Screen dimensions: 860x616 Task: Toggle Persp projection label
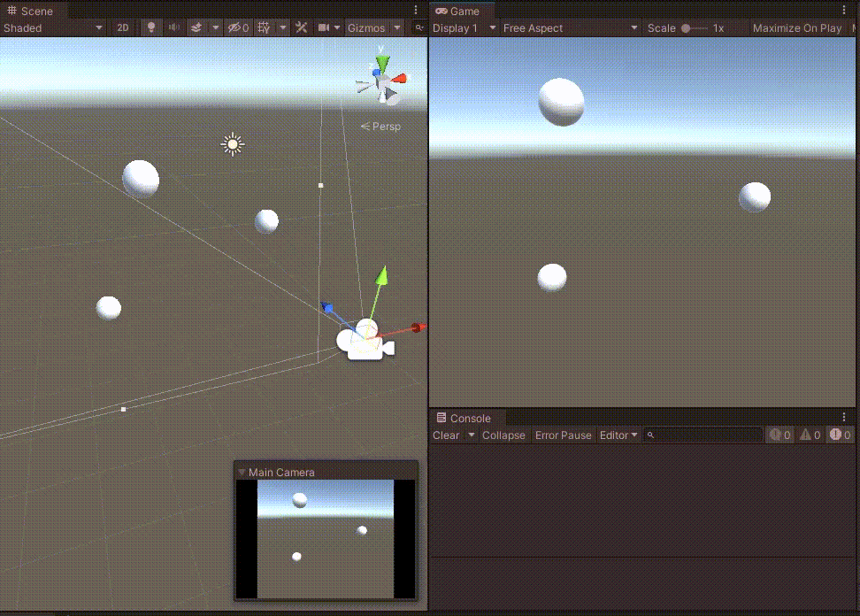click(380, 127)
